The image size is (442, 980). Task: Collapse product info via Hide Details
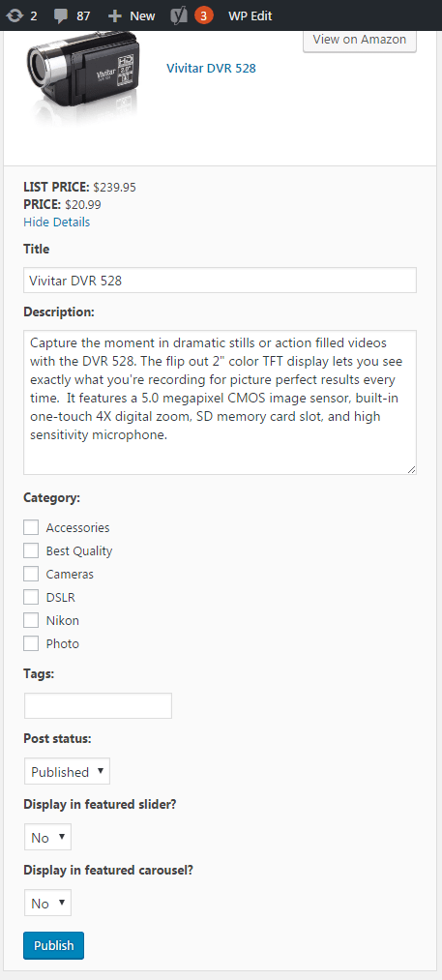click(57, 222)
